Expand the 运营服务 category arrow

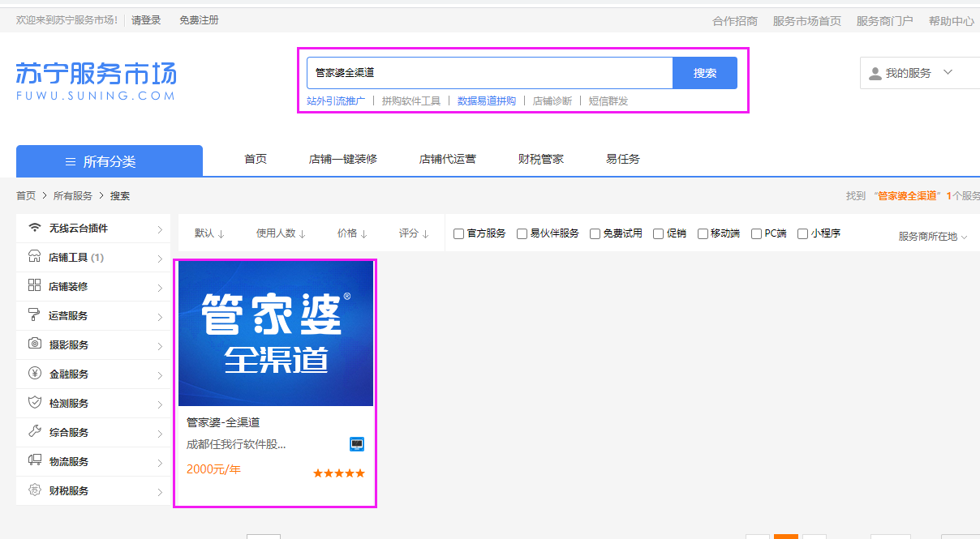160,317
